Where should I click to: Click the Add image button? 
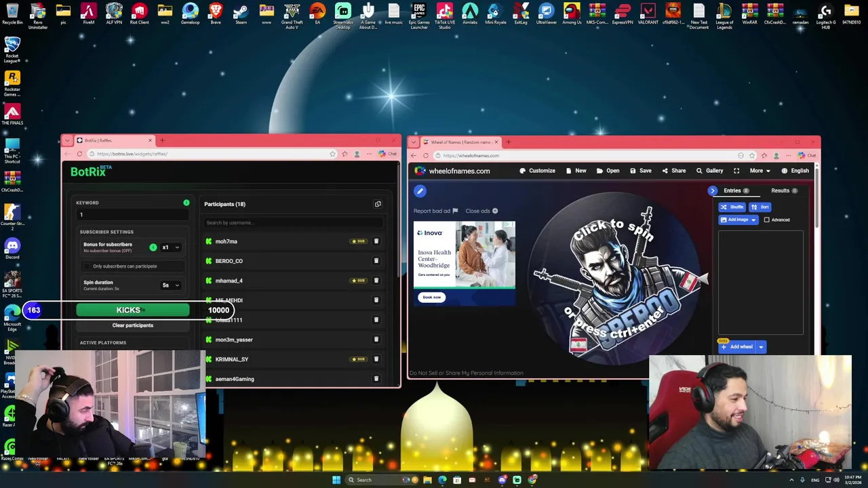(734, 220)
